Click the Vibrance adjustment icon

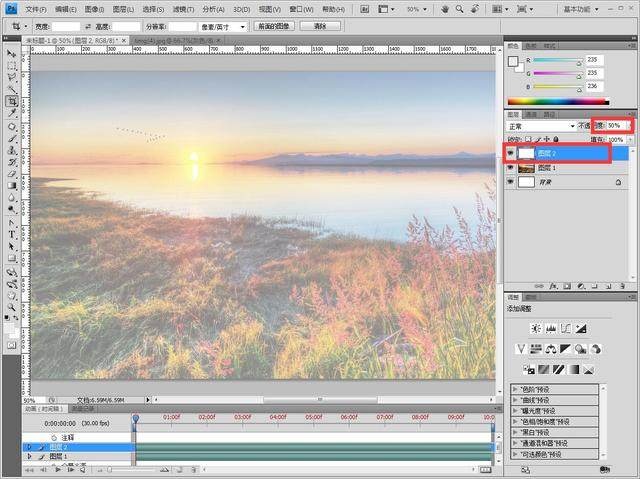521,348
